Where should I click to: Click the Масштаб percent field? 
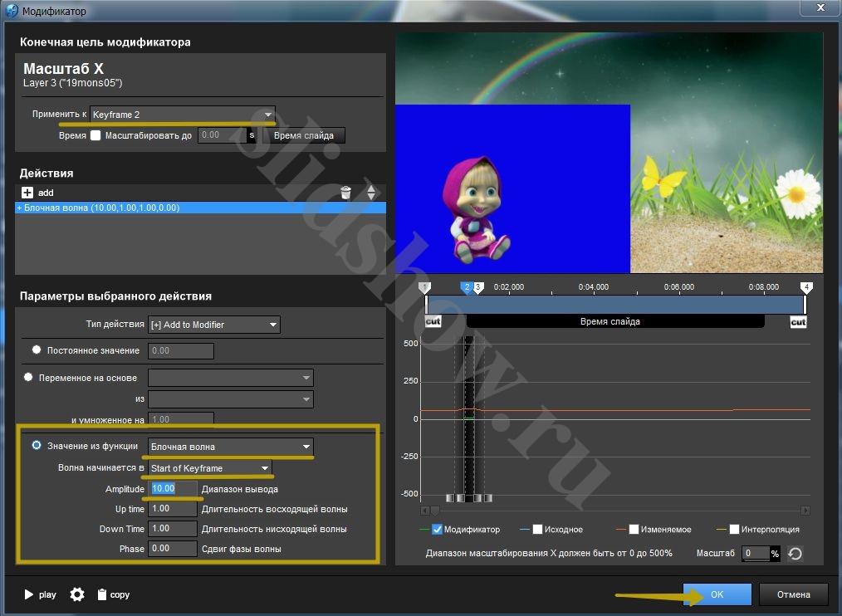pyautogui.click(x=756, y=553)
